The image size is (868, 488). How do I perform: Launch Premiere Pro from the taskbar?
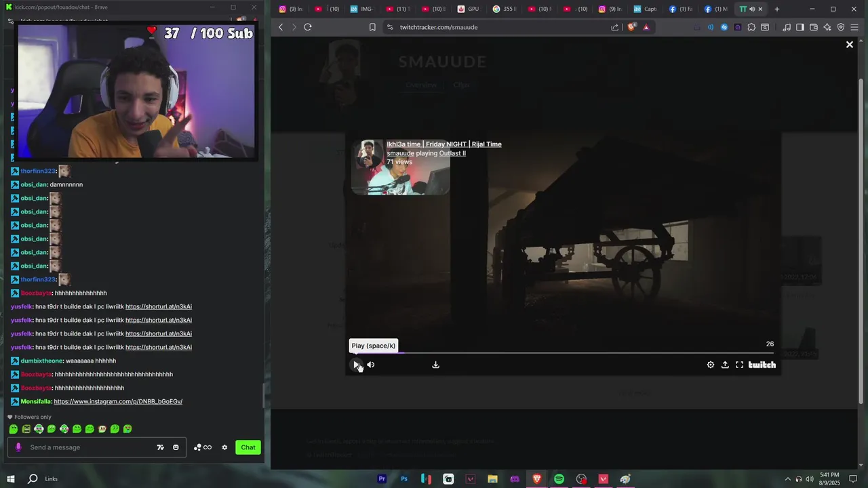(x=382, y=479)
